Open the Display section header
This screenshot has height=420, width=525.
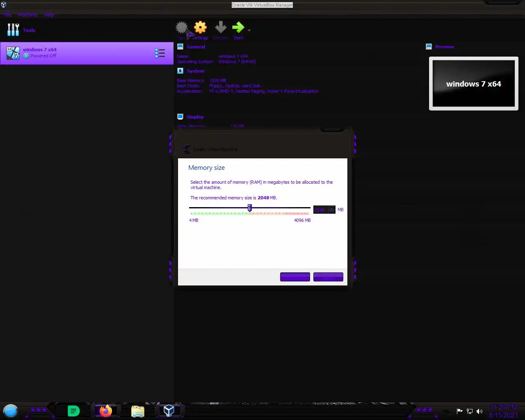click(x=195, y=117)
